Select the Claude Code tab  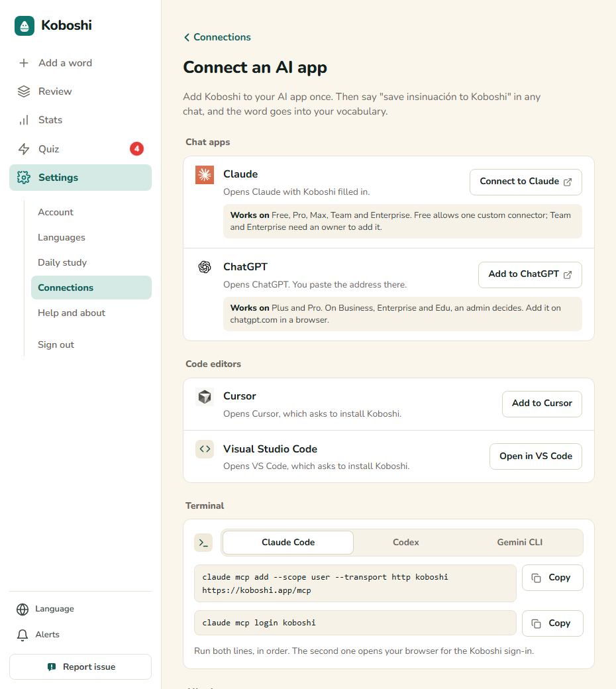(288, 542)
